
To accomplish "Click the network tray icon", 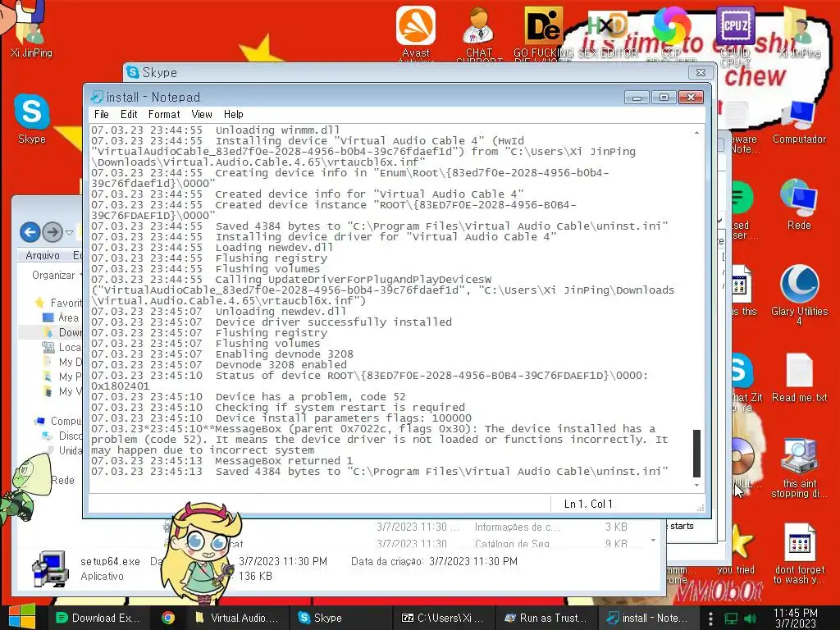I will tap(731, 619).
